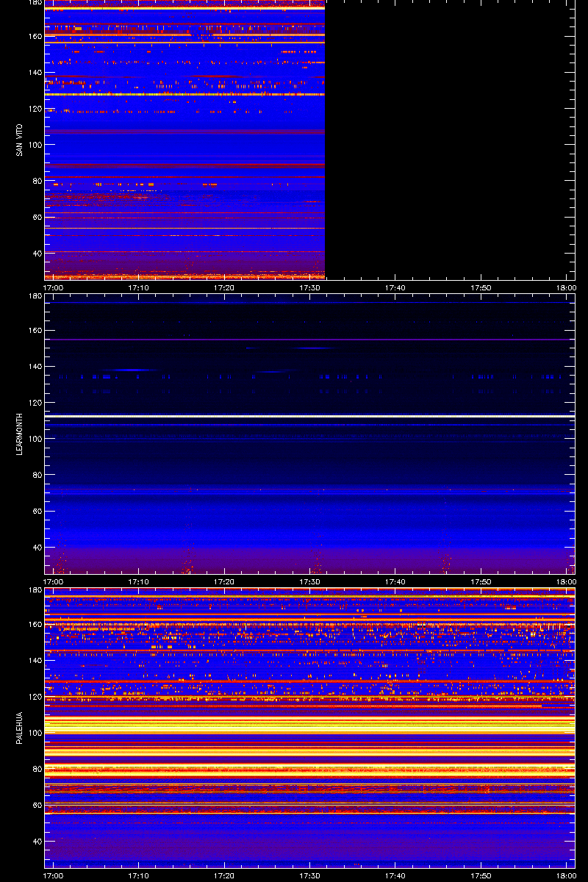588x882 pixels.
Task: Pick the 180 tick on Palehua axis
Action: point(35,590)
